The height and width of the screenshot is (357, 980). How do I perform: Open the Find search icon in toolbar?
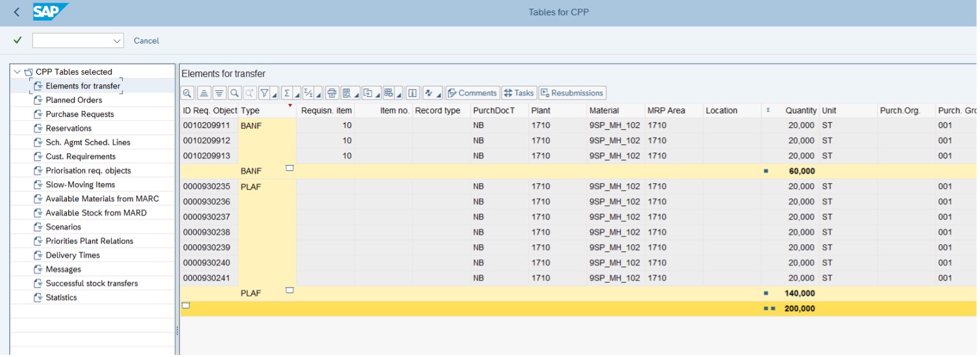(x=234, y=93)
